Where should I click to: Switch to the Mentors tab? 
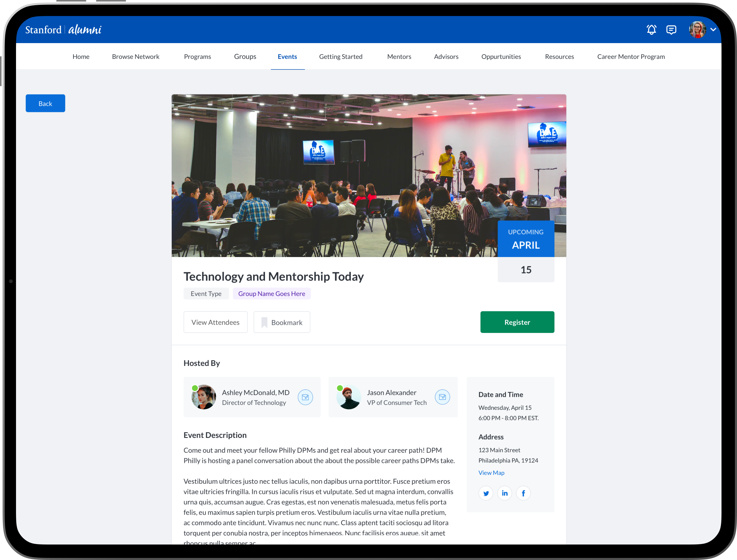point(399,57)
